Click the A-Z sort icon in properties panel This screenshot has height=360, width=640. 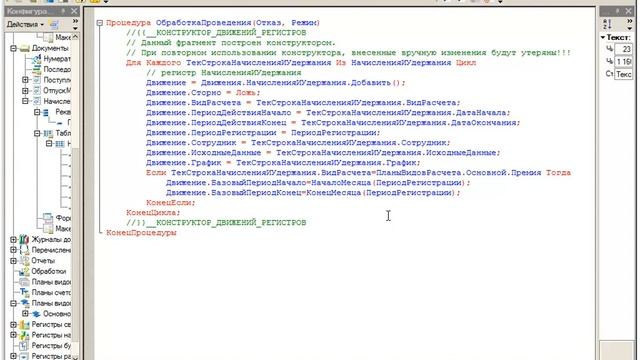pyautogui.click(x=607, y=24)
